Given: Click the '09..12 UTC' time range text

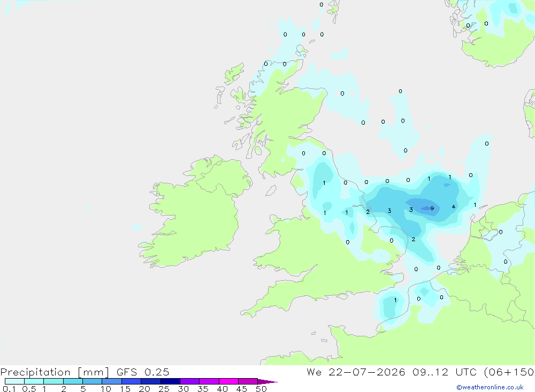Looking at the screenshot, I should [x=446, y=372].
